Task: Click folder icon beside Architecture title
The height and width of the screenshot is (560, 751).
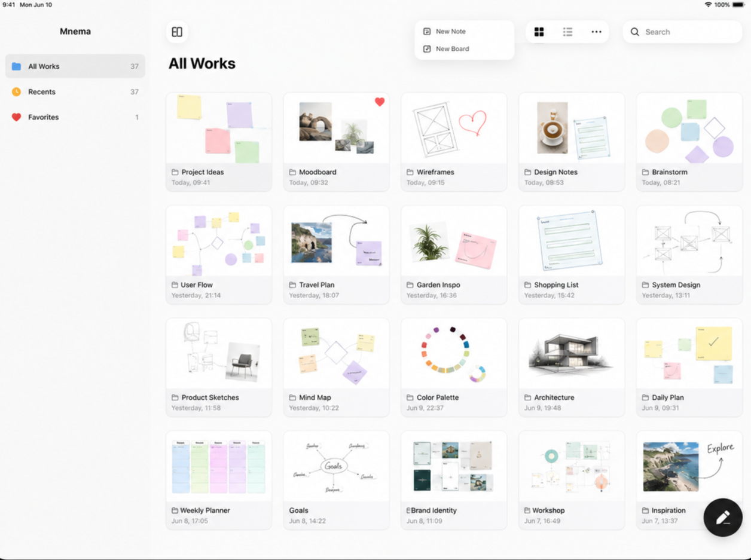Action: tap(528, 397)
